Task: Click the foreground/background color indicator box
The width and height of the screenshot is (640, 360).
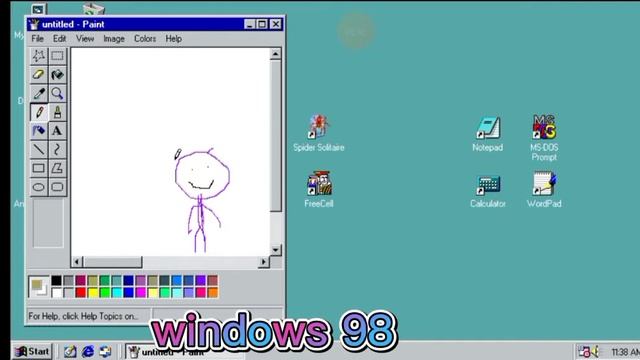Action: [39, 286]
